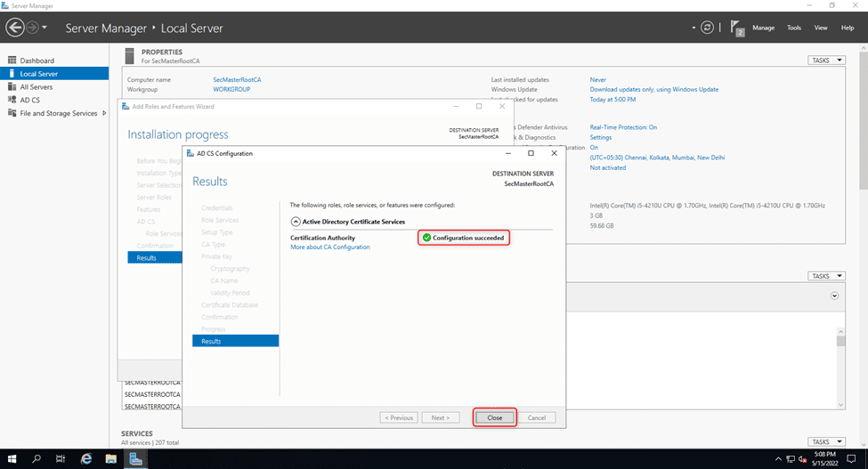Open the Properties TASKS dropdown
The width and height of the screenshot is (868, 469).
826,61
